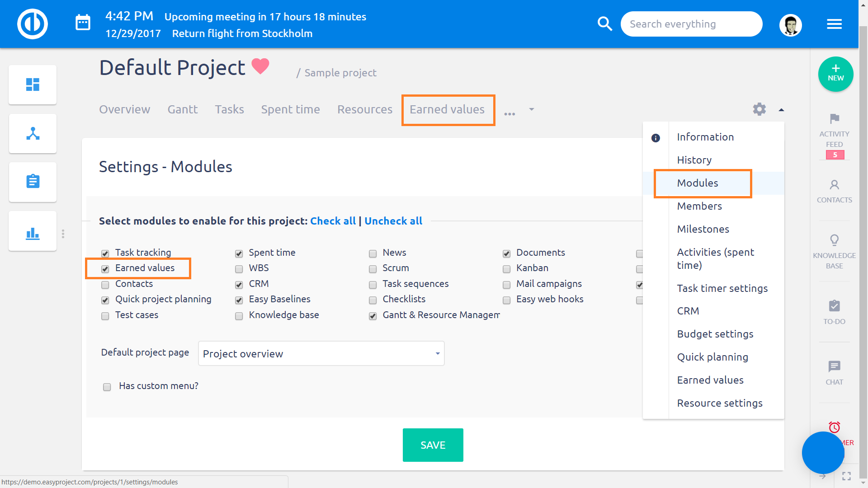Image resolution: width=868 pixels, height=488 pixels.
Task: Check the Has custom menu option
Action: [107, 387]
